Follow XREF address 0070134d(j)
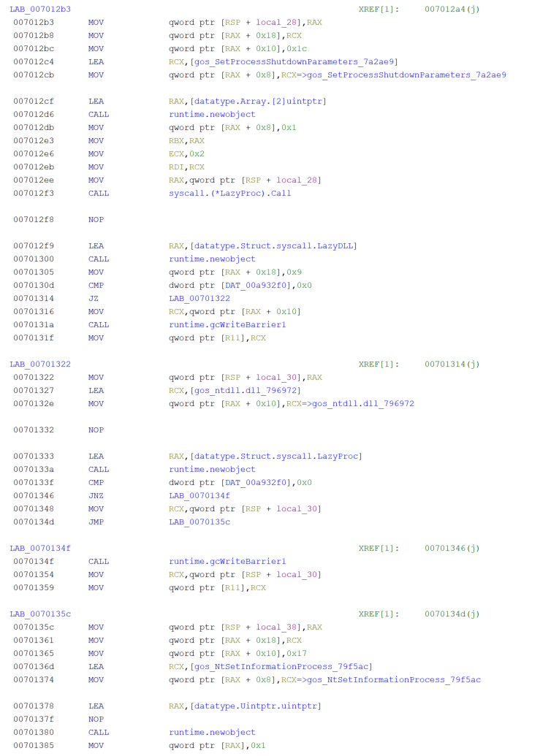This screenshot has width=540, height=756. tap(452, 614)
